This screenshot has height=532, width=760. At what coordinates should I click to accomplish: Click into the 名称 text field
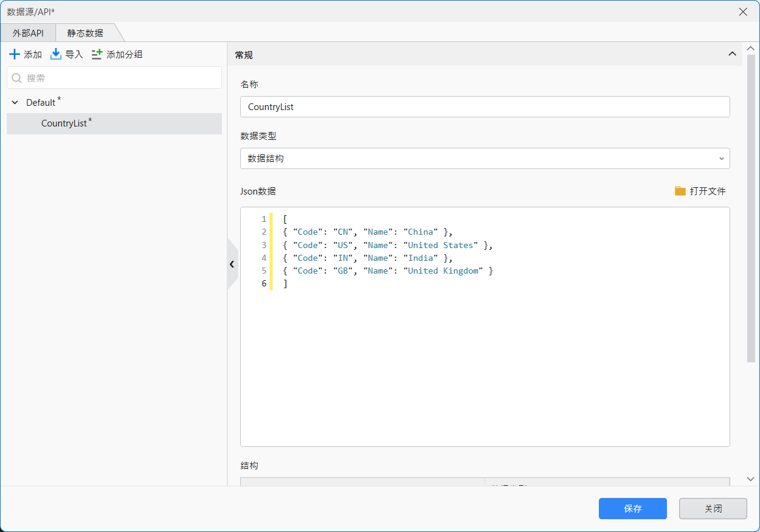485,106
